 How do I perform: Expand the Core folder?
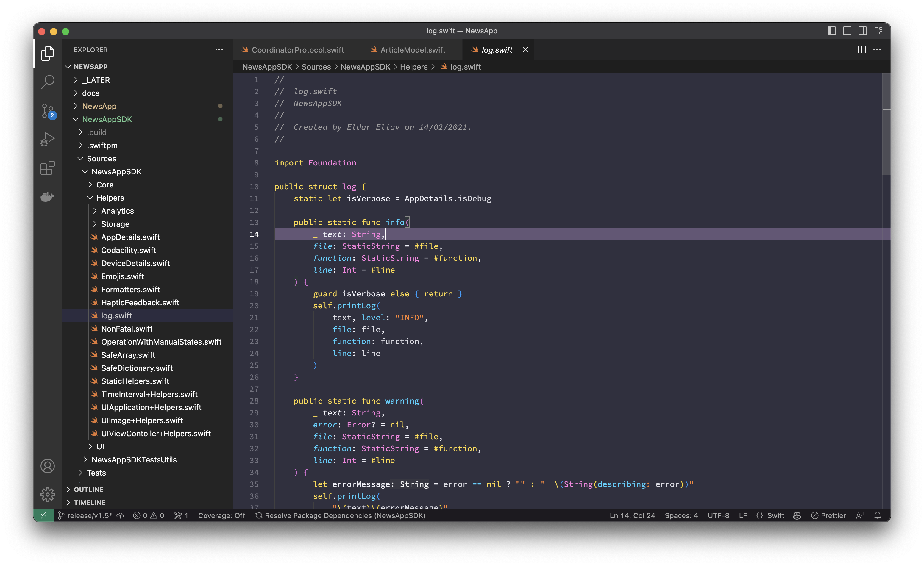(x=147, y=185)
